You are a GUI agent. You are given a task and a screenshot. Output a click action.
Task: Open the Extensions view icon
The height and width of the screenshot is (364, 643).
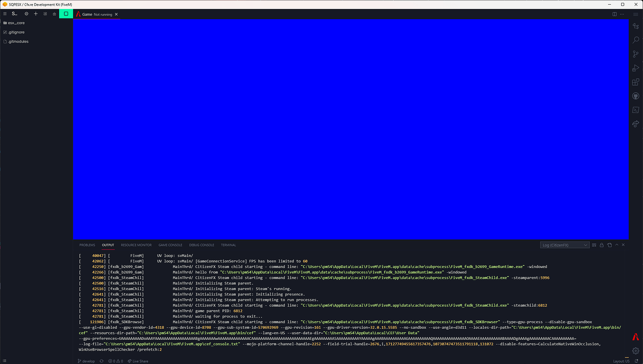[x=636, y=82]
